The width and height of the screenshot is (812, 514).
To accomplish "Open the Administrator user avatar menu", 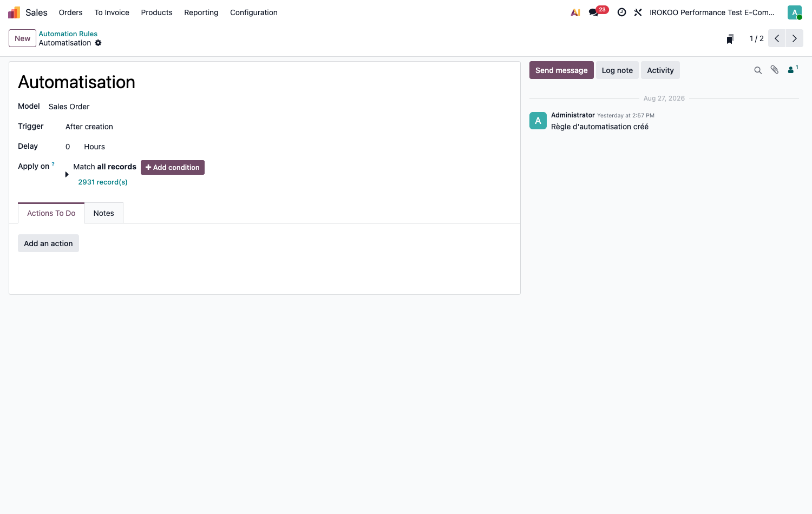I will coord(795,12).
